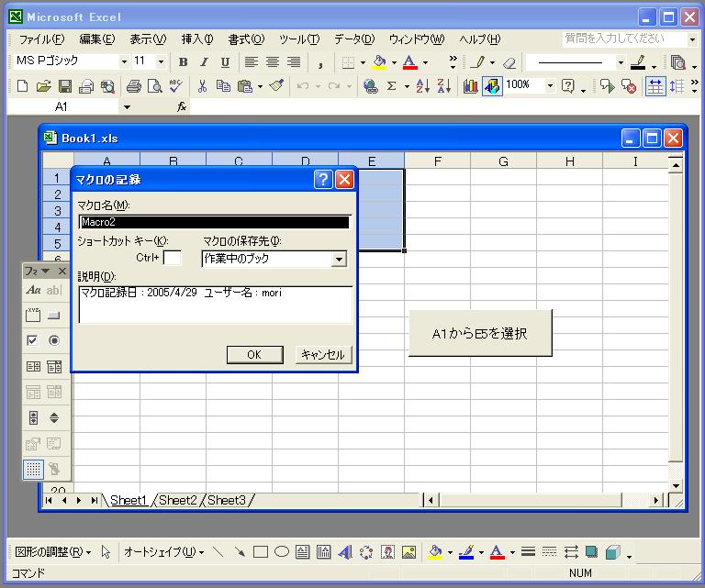
Task: Open the Chart Wizard icon
Action: (470, 85)
